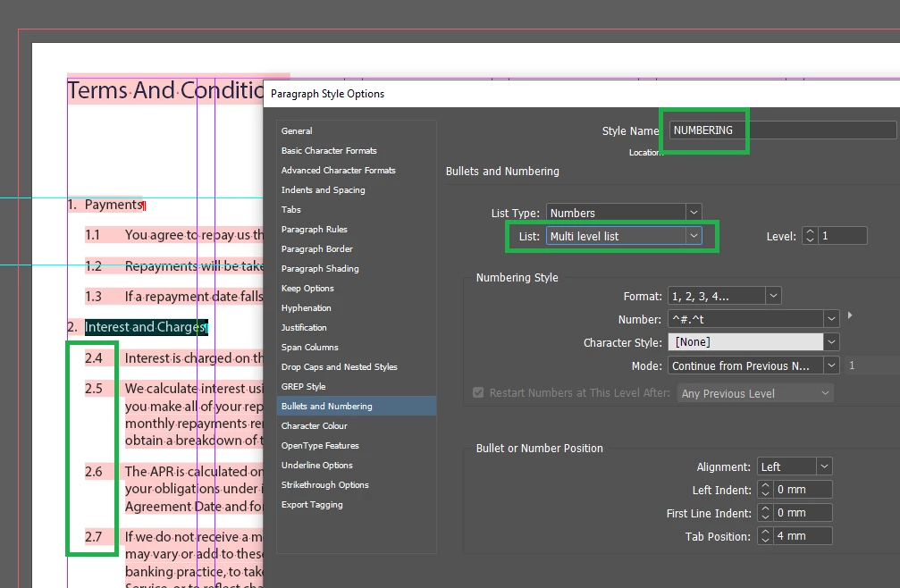
Task: Click the Left Indent value field
Action: click(x=803, y=490)
